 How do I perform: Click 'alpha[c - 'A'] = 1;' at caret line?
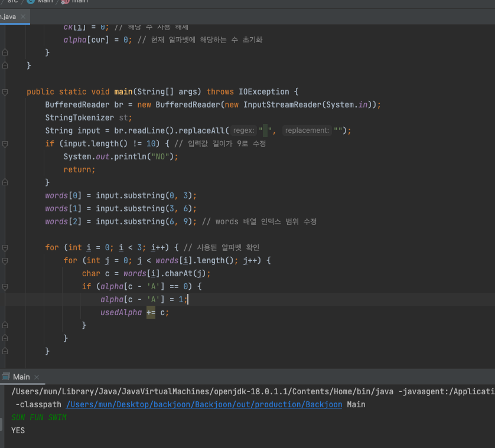pyautogui.click(x=144, y=299)
